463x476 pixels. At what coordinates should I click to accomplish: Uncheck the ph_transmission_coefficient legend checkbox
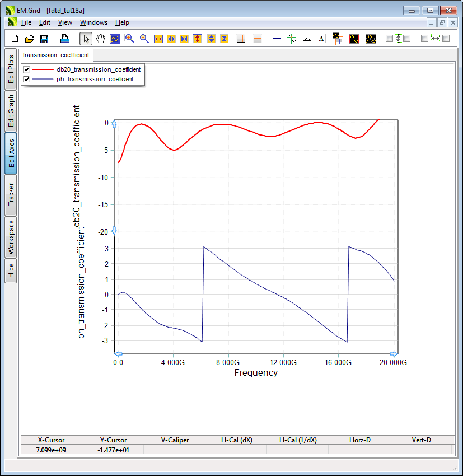26,79
